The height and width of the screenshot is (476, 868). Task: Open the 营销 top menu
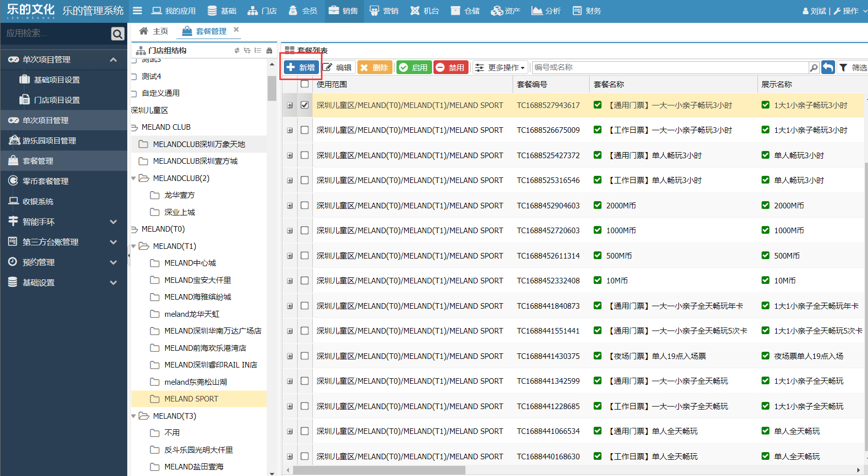[x=384, y=11]
